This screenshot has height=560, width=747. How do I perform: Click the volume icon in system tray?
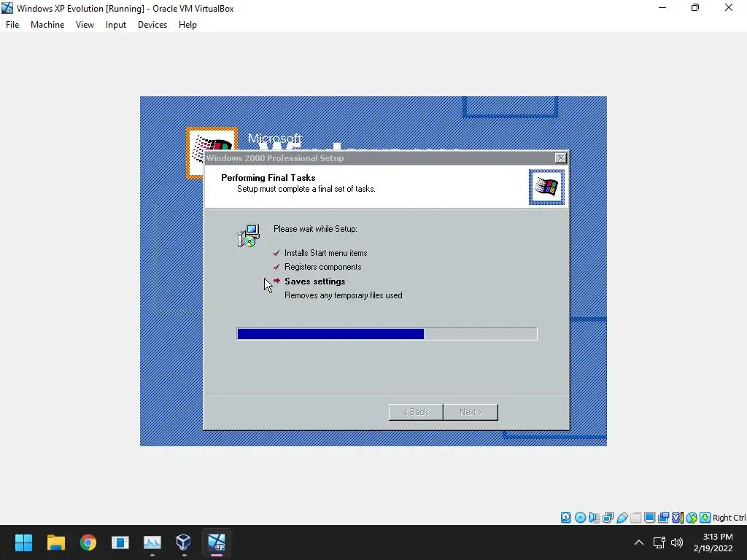[677, 542]
